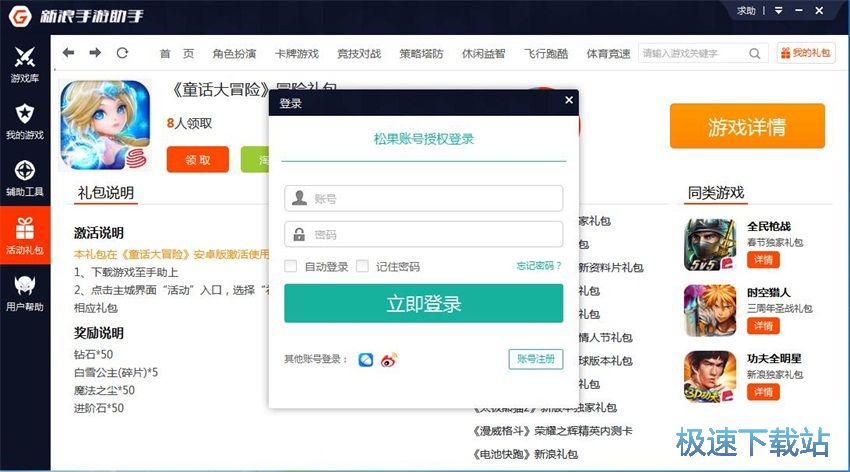This screenshot has height=472, width=850.
Task: Click the 新资料片礼包 list entry
Action: [x=611, y=268]
